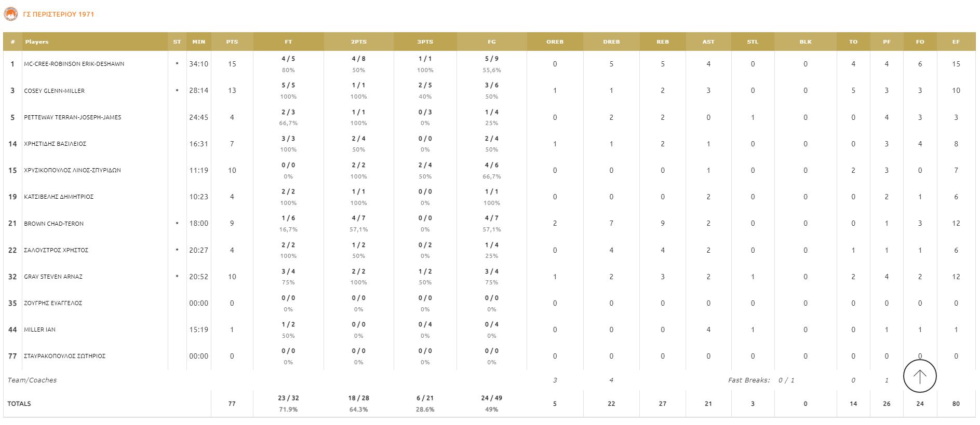This screenshot has width=980, height=425.
Task: Open MILLER IAN player entry
Action: click(39, 330)
